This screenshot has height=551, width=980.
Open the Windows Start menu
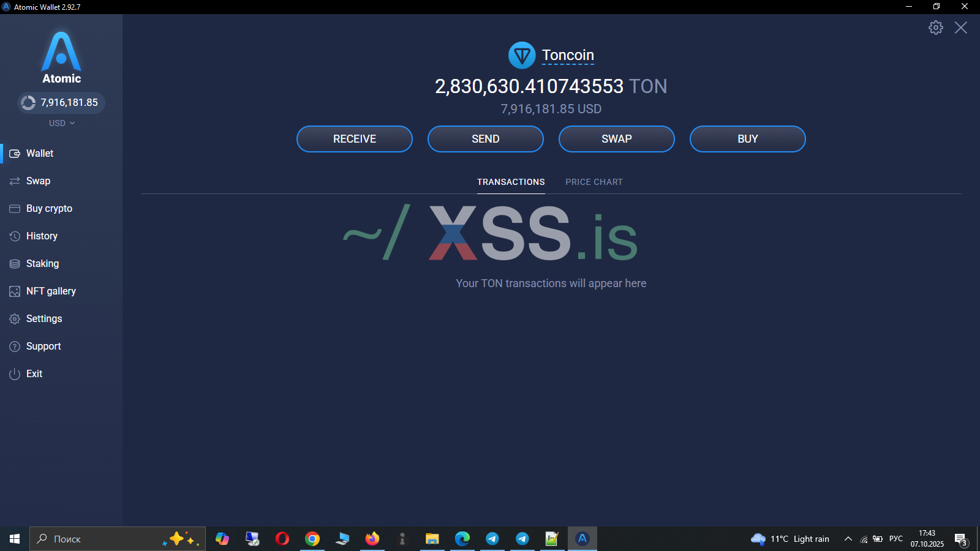point(15,539)
